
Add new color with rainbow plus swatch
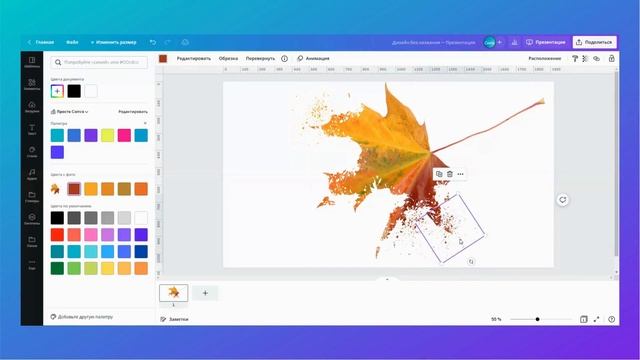click(57, 91)
